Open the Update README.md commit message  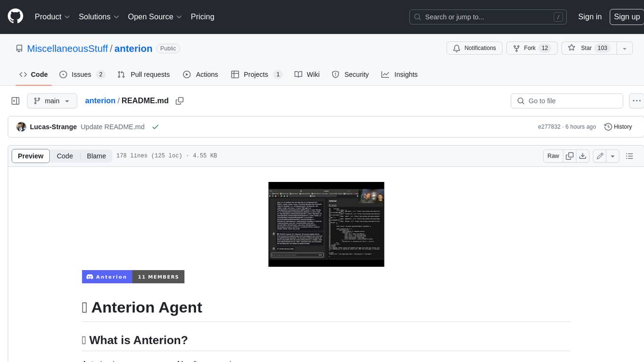point(113,127)
